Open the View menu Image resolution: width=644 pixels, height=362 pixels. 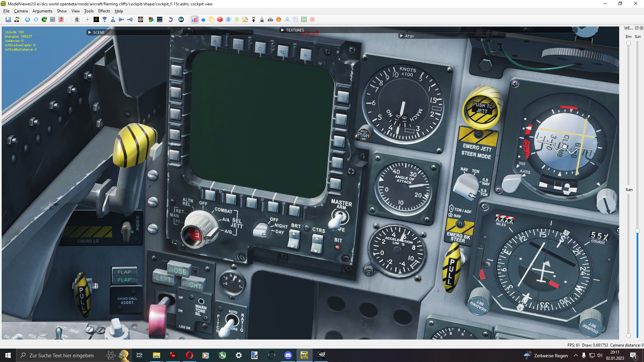click(x=75, y=11)
